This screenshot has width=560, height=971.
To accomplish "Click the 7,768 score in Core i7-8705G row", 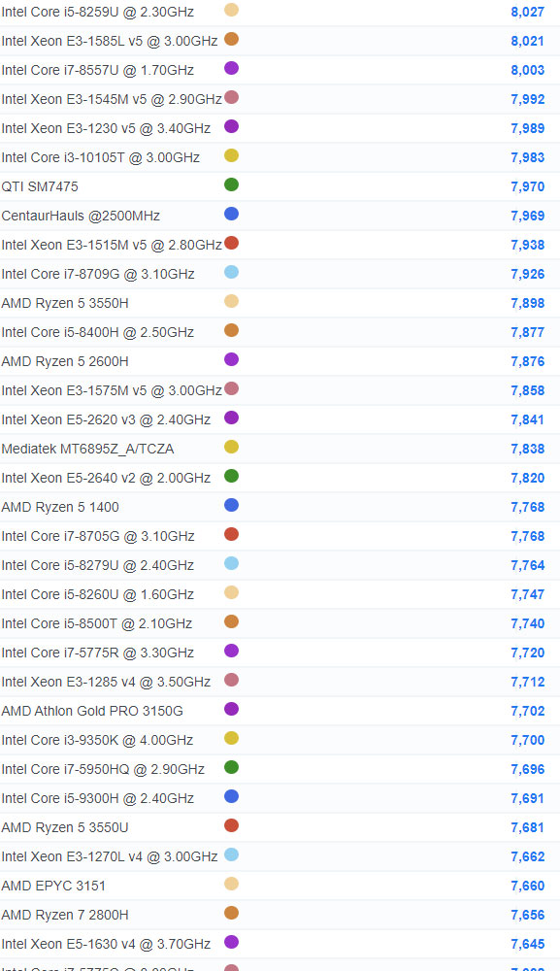I will pyautogui.click(x=528, y=536).
